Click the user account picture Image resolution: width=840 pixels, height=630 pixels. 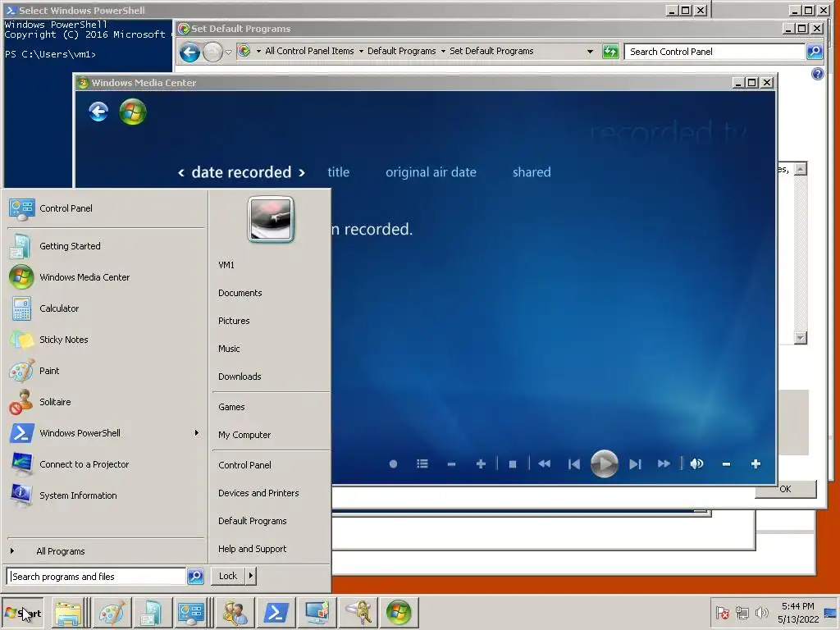(x=271, y=220)
